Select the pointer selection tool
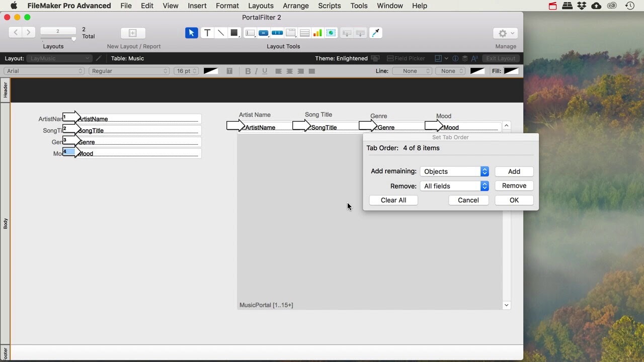 point(191,33)
